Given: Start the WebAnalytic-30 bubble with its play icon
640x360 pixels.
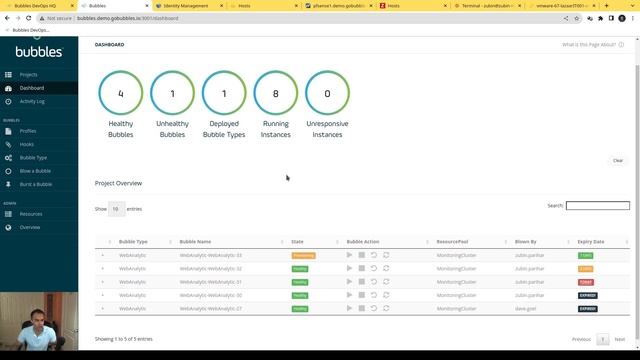Looking at the screenshot, I should [x=349, y=295].
